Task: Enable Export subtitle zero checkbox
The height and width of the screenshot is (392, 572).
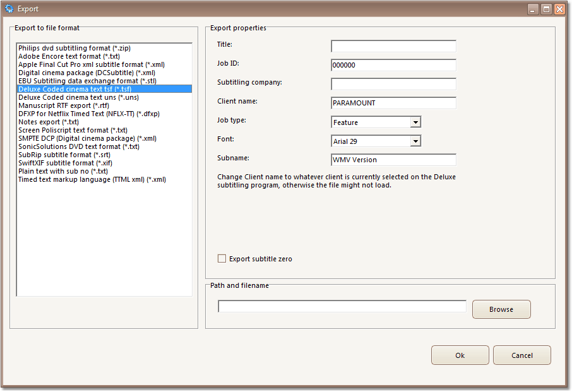Action: tap(222, 259)
